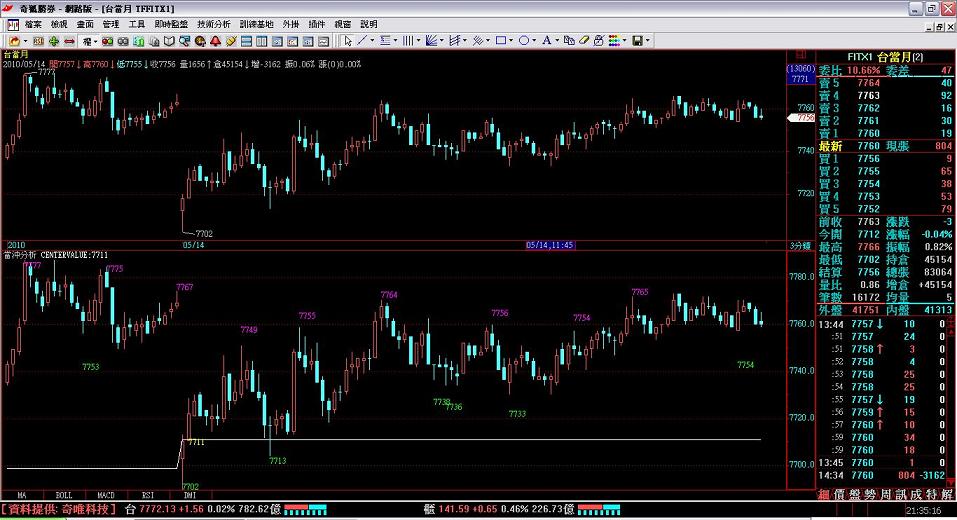The width and height of the screenshot is (957, 520).
Task: Expand the ellipse tool dropdown arrow
Action: (x=535, y=41)
